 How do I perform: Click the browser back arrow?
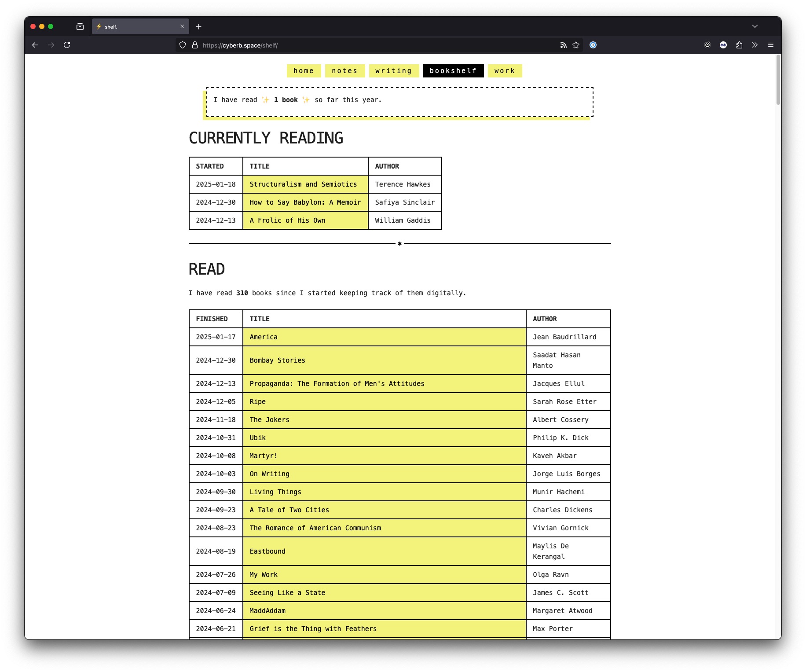[35, 45]
